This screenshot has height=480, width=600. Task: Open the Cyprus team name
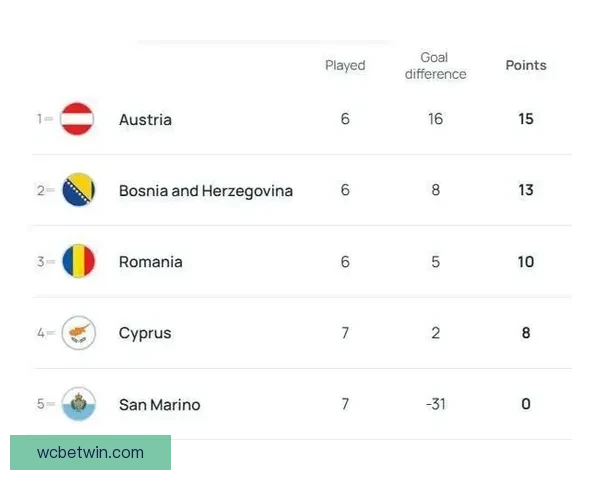point(145,333)
